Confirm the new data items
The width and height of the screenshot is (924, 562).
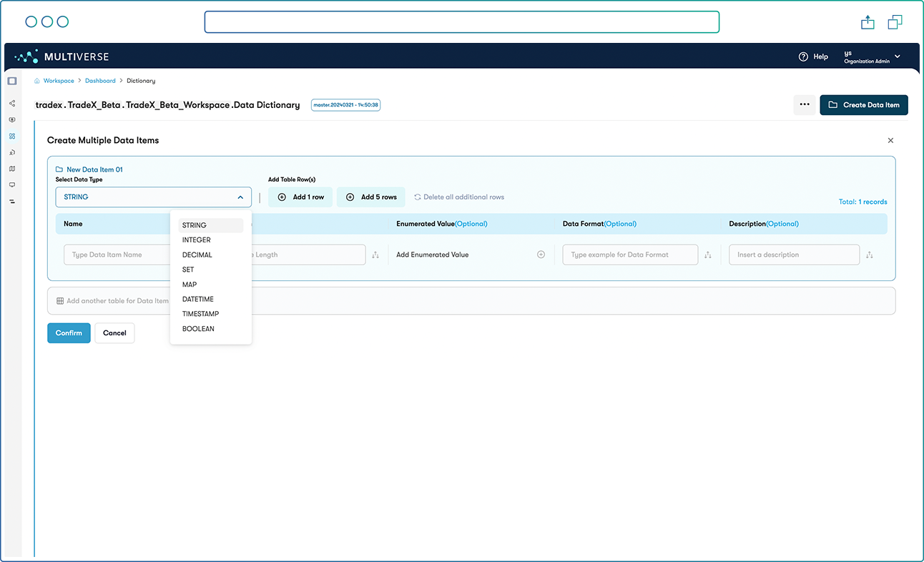click(69, 332)
